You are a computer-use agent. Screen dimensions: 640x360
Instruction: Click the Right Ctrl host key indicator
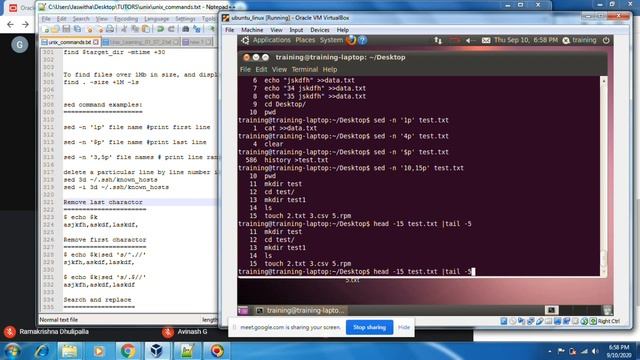609,322
